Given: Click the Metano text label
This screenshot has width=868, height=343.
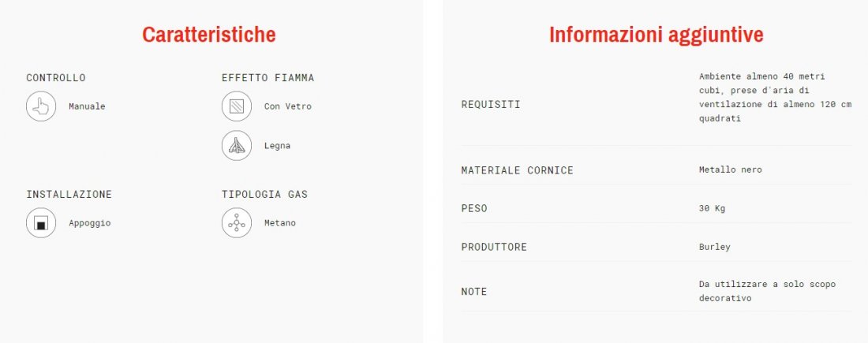Looking at the screenshot, I should click(x=280, y=223).
